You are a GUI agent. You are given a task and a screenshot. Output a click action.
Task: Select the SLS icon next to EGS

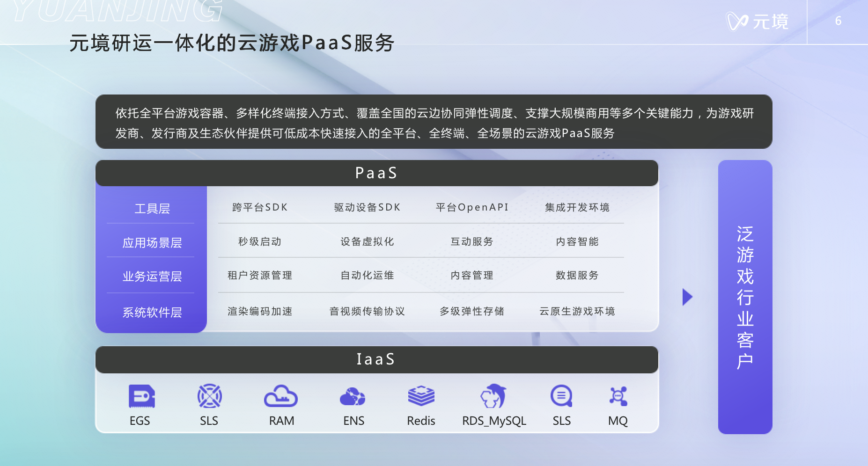point(210,396)
